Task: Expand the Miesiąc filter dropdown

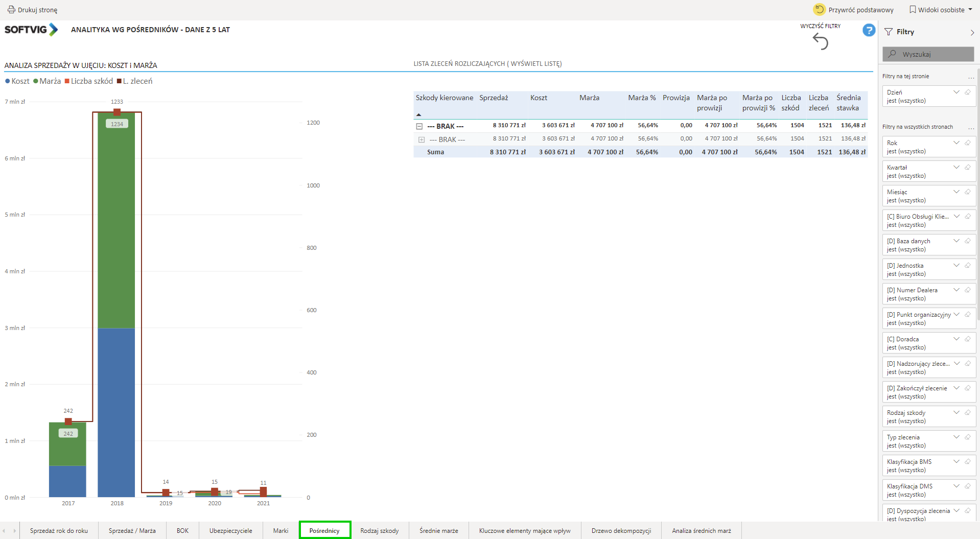Action: pos(956,192)
